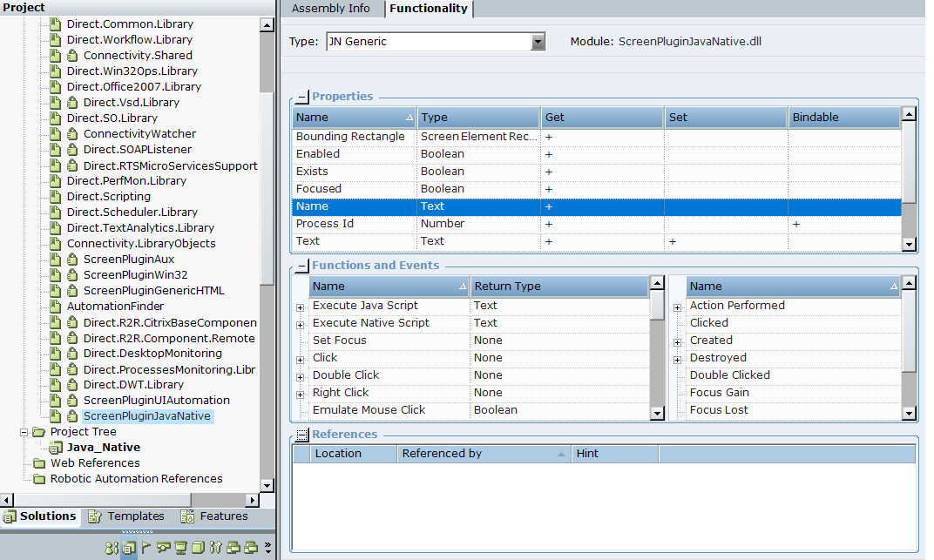This screenshot has width=934, height=560.
Task: Collapse the Project Tree node
Action: coord(24,432)
